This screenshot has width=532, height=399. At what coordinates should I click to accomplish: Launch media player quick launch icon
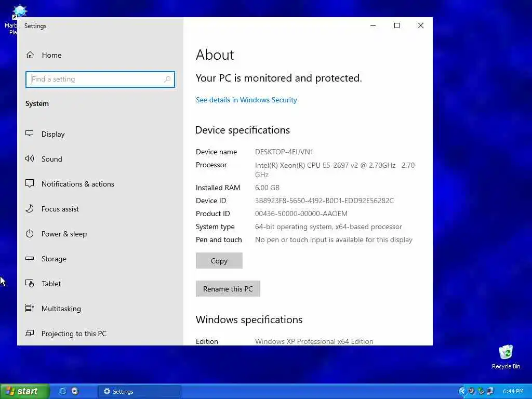(75, 391)
